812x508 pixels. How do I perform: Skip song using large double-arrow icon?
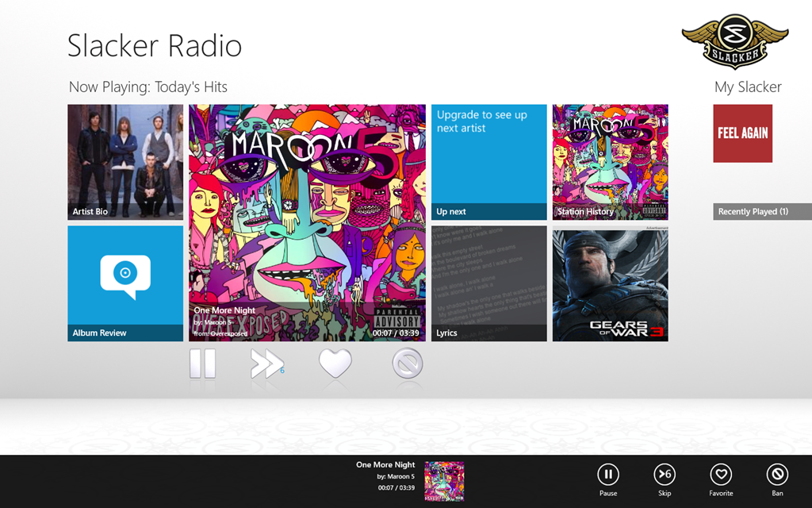pyautogui.click(x=266, y=364)
